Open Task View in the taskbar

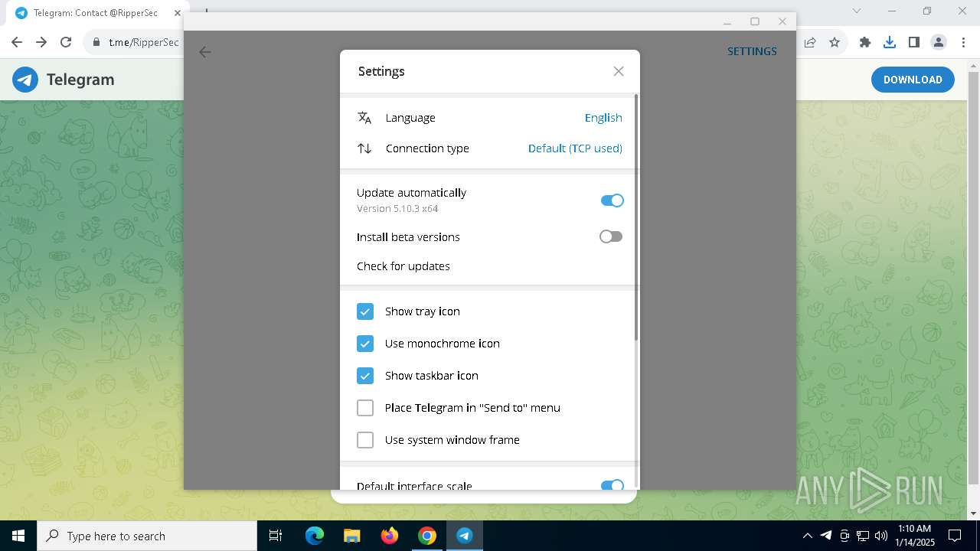point(276,536)
